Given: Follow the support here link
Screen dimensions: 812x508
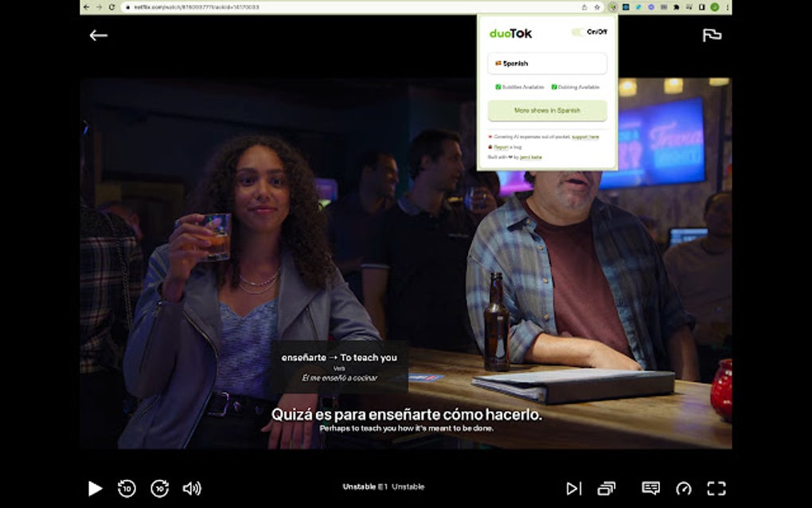Looking at the screenshot, I should [x=584, y=137].
